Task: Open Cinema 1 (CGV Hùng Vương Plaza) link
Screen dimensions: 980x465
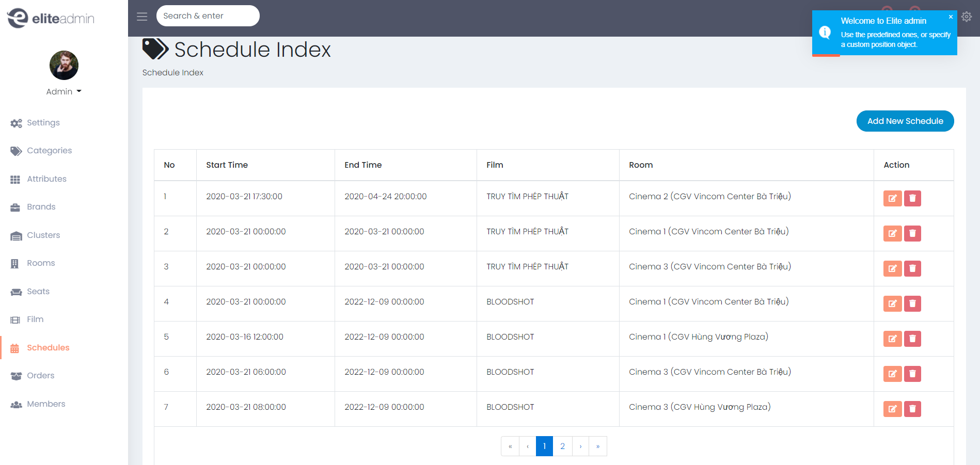Action: coord(698,337)
